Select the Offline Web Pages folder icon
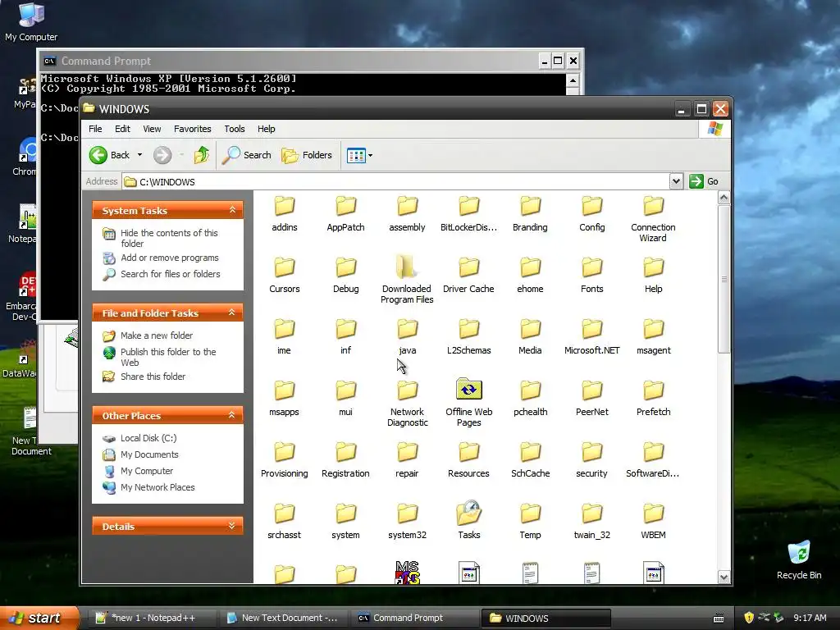The image size is (840, 630). [x=468, y=390]
